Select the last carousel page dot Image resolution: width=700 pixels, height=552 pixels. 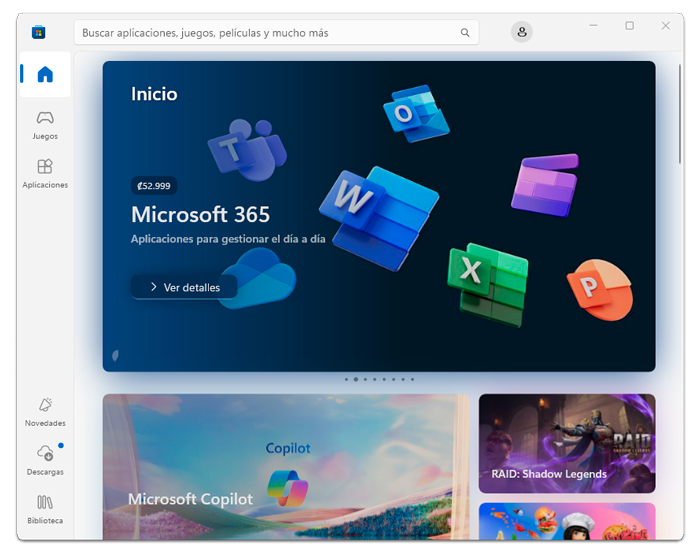pos(412,380)
